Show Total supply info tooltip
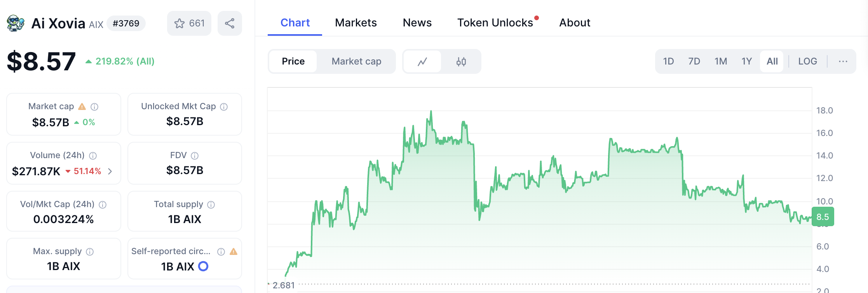Image resolution: width=868 pixels, height=293 pixels. click(x=211, y=204)
